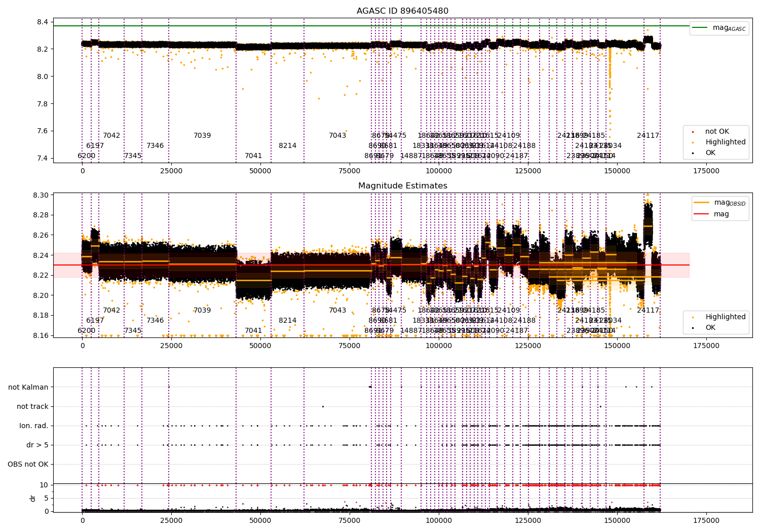The width and height of the screenshot is (760, 532).
Task: Click y-axis tick '7.6' on top plot
Action: 43,131
